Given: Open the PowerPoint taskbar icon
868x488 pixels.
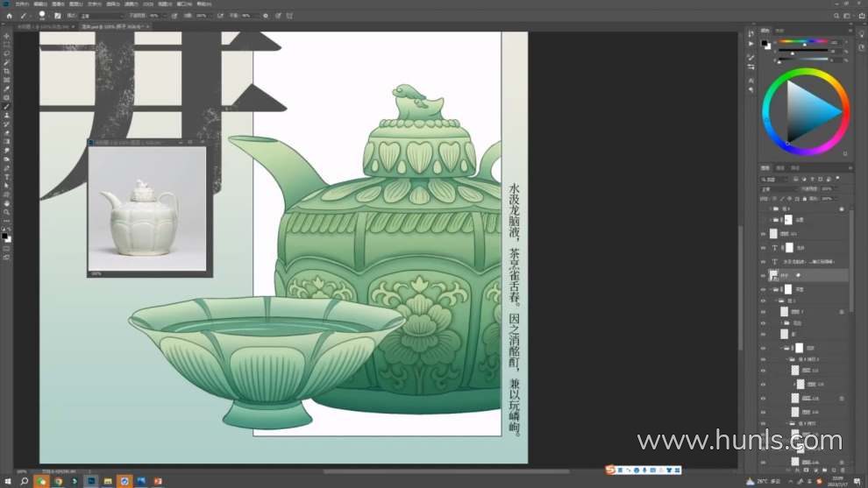Looking at the screenshot, I should point(158,481).
